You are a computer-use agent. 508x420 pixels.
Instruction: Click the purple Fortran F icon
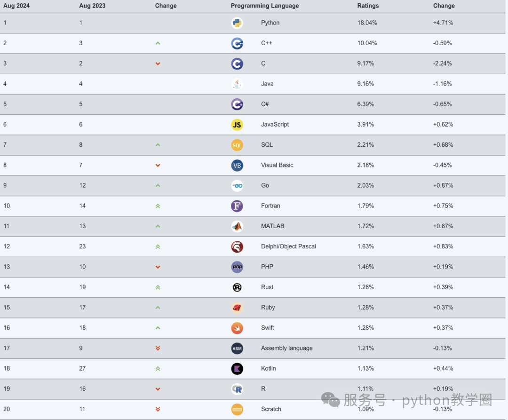pyautogui.click(x=237, y=206)
